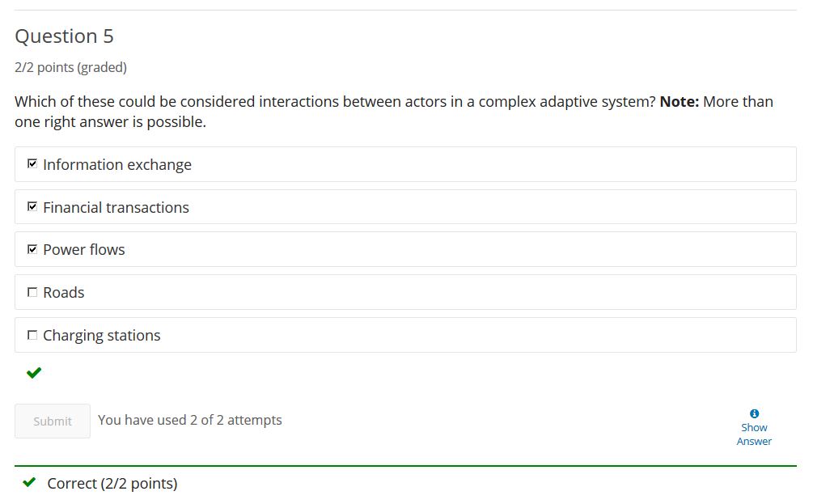813x504 pixels.
Task: Click the Financial transactions option label
Action: click(116, 207)
